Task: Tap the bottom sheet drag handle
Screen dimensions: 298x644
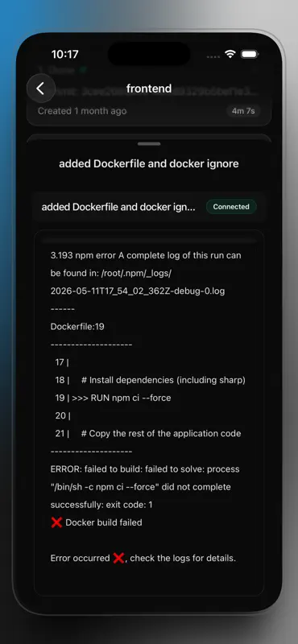Action: coord(149,144)
